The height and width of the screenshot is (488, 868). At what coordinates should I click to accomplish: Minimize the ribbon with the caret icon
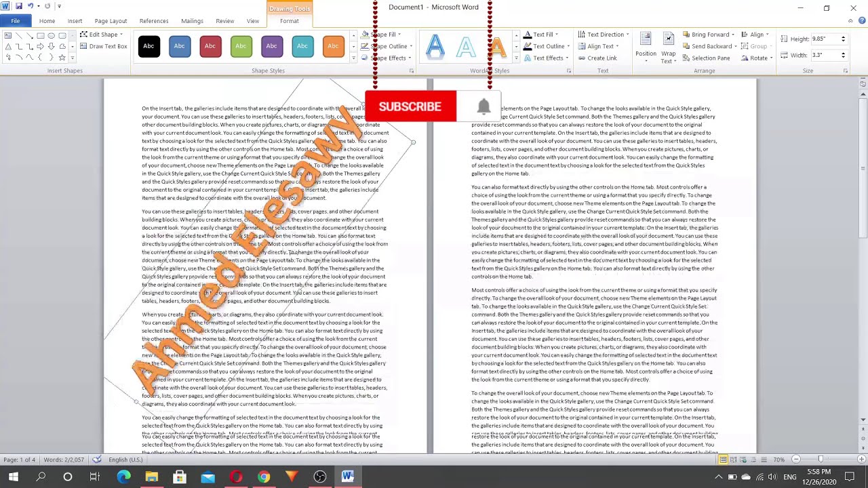tap(850, 21)
